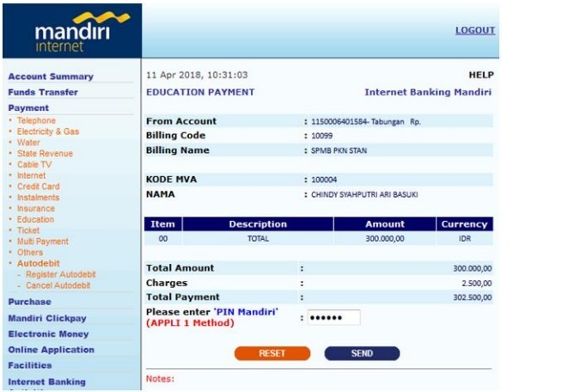Open the Internet Banking sidebar menu
Screen dimensions: 568x392
[x=46, y=382]
